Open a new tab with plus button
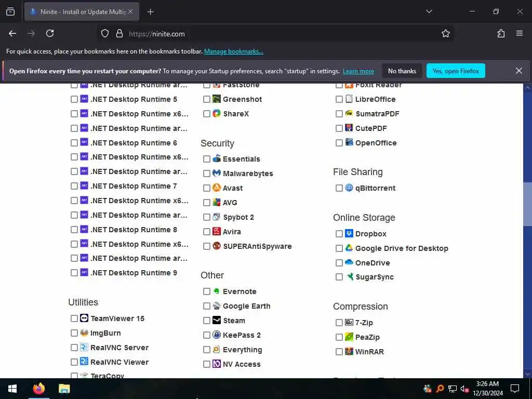This screenshot has width=532, height=399. 150,12
